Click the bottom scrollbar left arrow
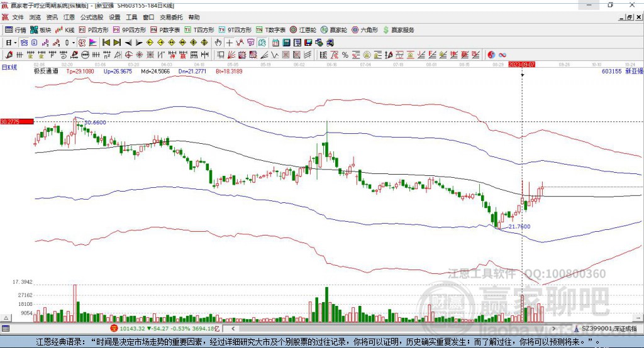This screenshot has width=644, height=348. pos(233,329)
